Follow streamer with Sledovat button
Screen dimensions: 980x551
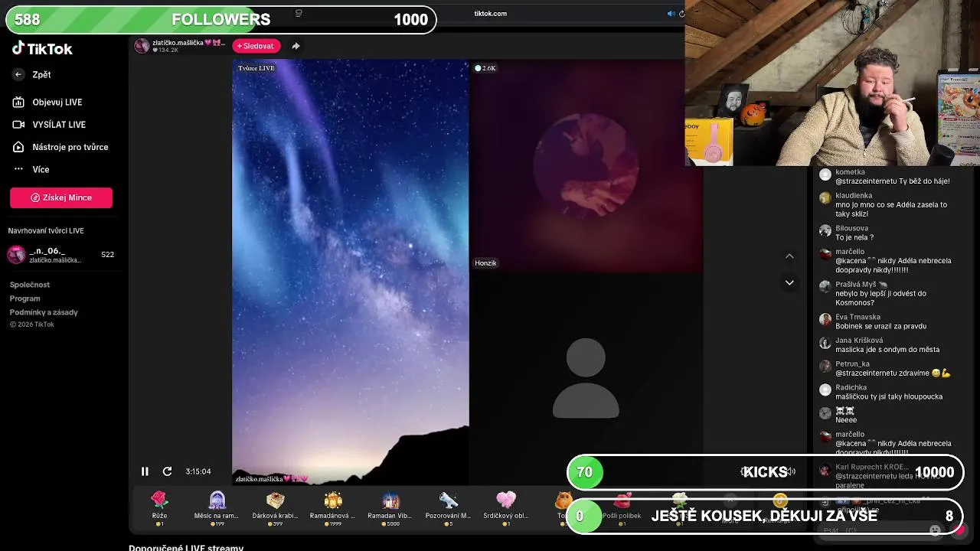[x=256, y=46]
